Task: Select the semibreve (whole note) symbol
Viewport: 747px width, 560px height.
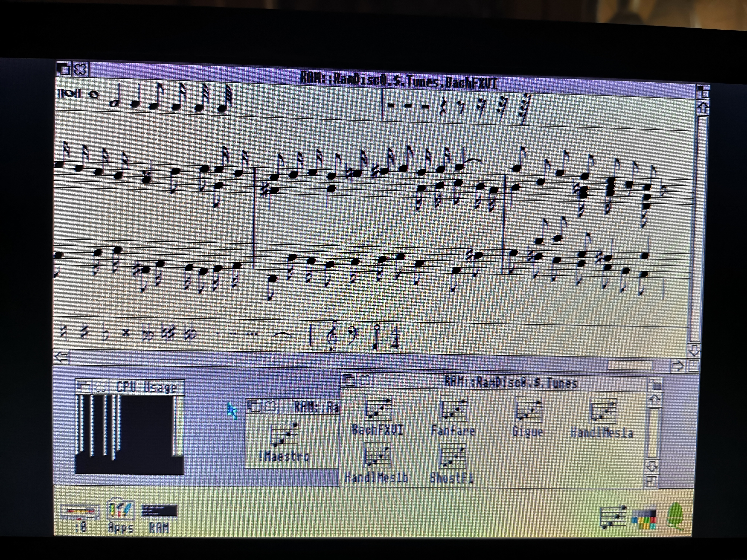Action: 94,95
